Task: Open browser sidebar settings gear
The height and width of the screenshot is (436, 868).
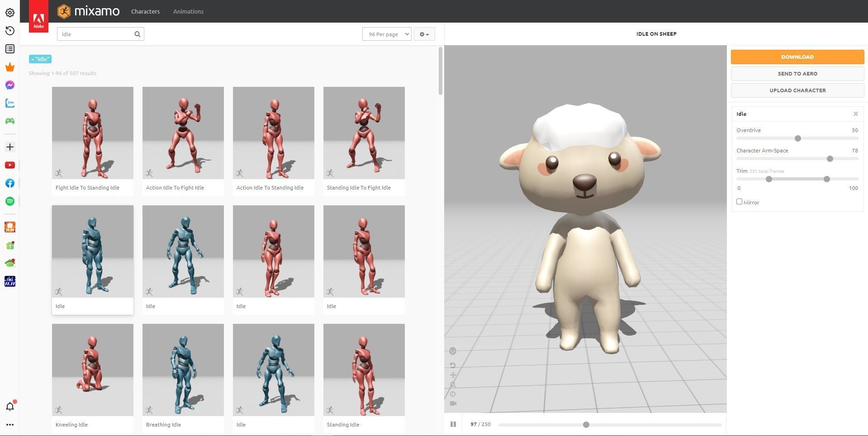Action: point(10,13)
